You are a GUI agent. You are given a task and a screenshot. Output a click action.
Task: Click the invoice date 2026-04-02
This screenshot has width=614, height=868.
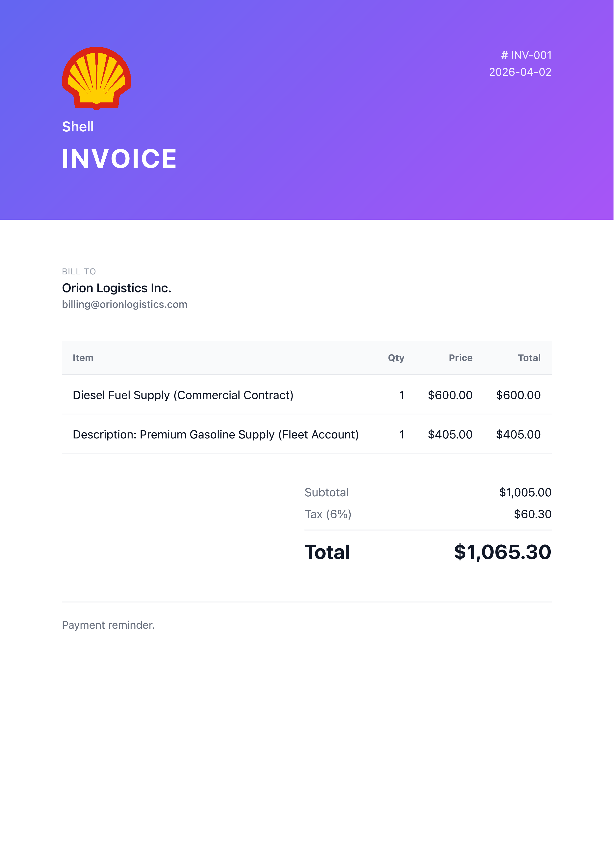tap(520, 72)
